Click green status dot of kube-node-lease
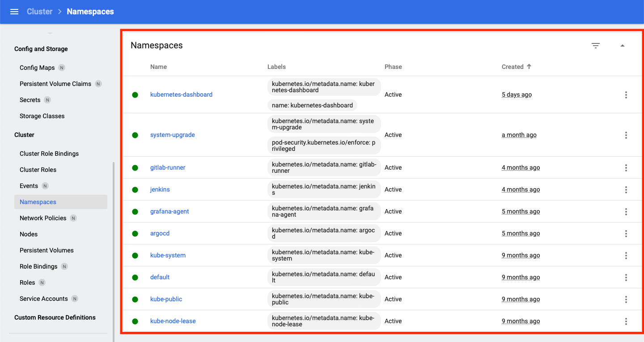This screenshot has width=644, height=342. tap(135, 321)
